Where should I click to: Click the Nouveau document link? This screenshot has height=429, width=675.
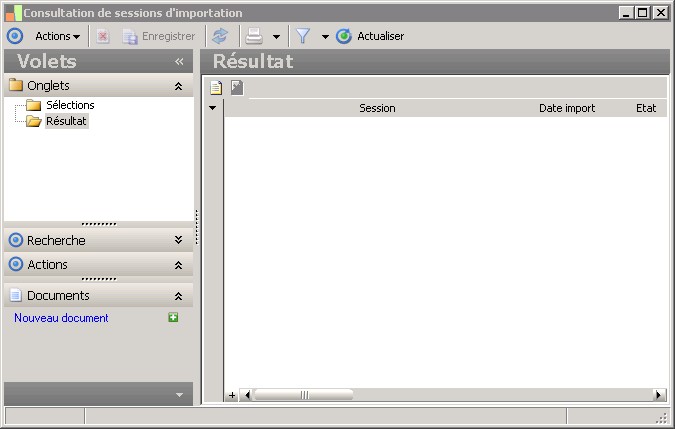click(x=61, y=318)
